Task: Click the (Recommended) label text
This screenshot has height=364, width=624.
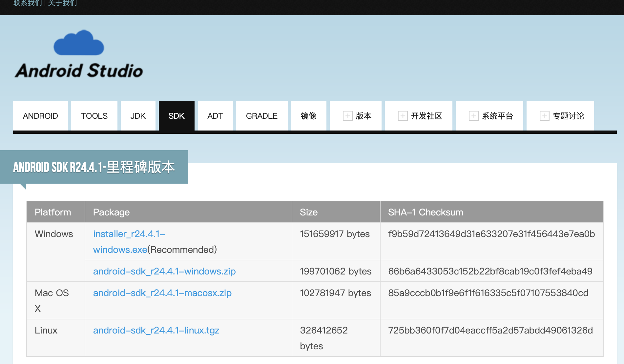Action: tap(182, 250)
